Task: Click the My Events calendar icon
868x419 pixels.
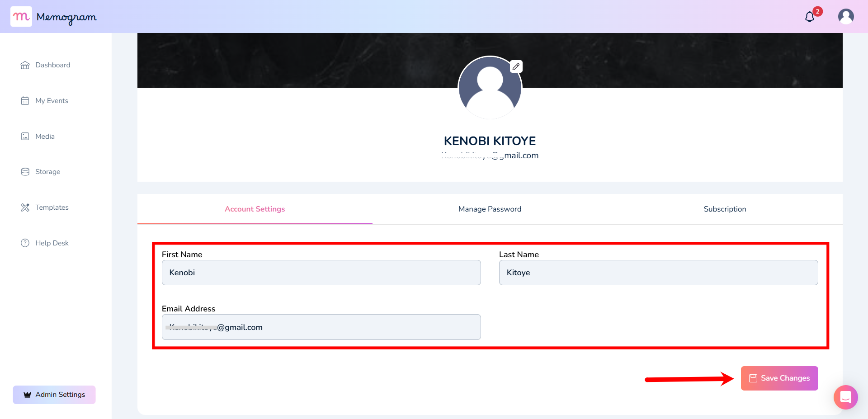Action: (25, 101)
